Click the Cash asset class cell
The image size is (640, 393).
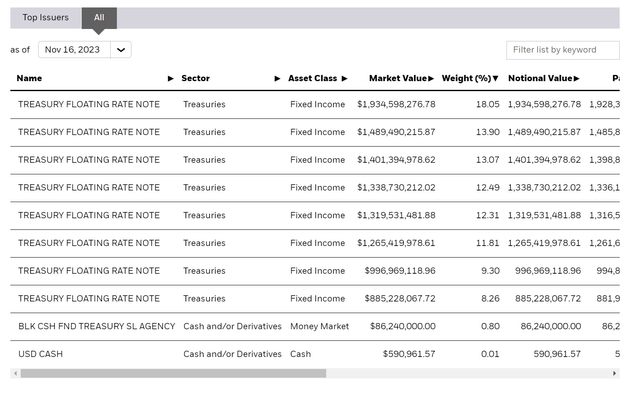[300, 354]
